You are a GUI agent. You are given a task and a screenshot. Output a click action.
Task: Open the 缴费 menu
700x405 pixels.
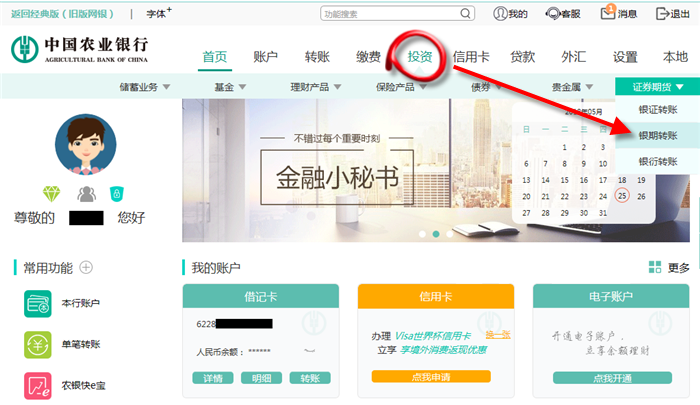click(368, 57)
